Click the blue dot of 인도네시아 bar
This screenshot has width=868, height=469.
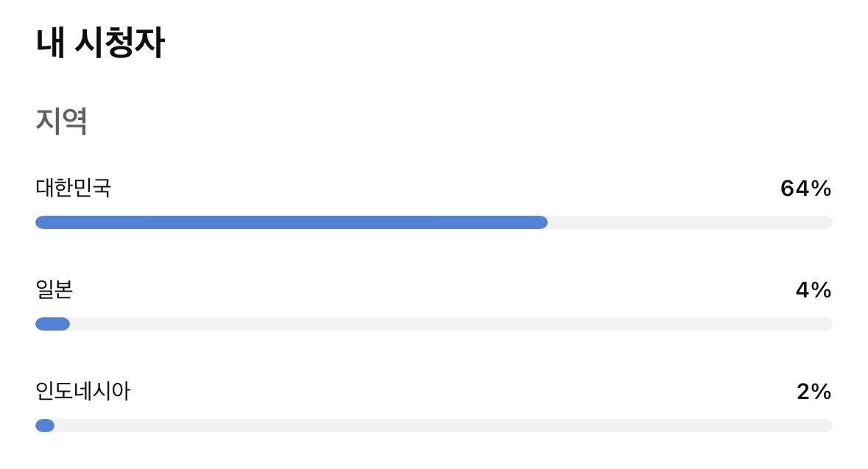click(x=45, y=426)
